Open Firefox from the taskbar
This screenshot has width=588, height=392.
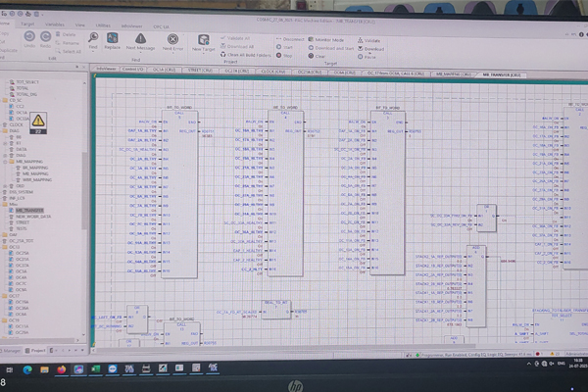pyautogui.click(x=62, y=369)
